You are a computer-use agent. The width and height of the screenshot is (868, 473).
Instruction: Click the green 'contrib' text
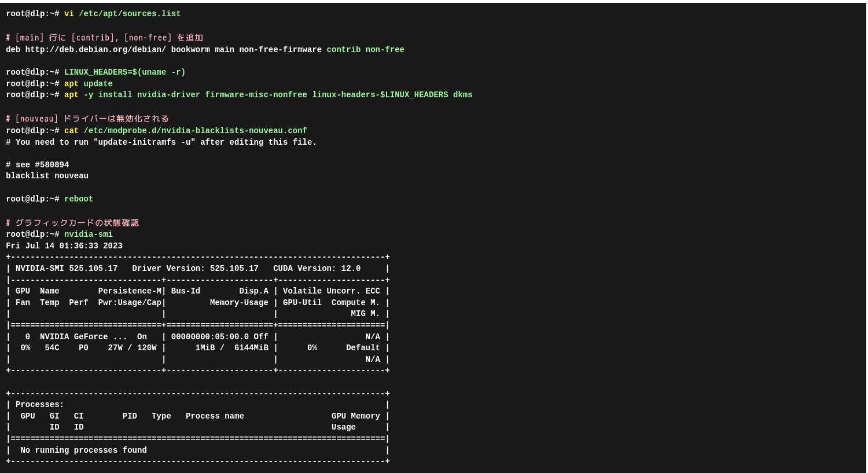point(343,50)
